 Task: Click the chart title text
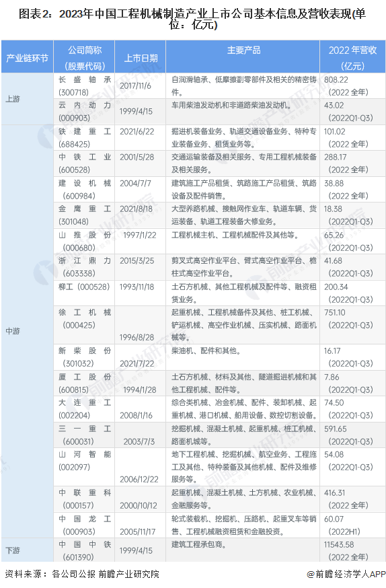coord(193,19)
